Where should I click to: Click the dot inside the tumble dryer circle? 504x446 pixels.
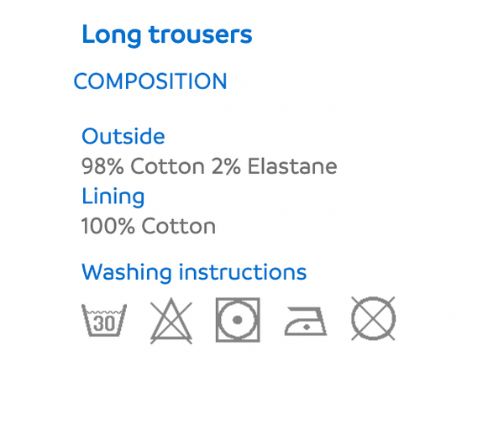coord(238,320)
